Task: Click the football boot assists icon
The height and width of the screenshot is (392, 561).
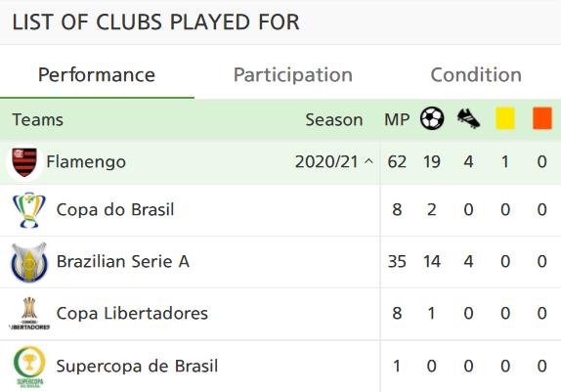Action: tap(469, 118)
